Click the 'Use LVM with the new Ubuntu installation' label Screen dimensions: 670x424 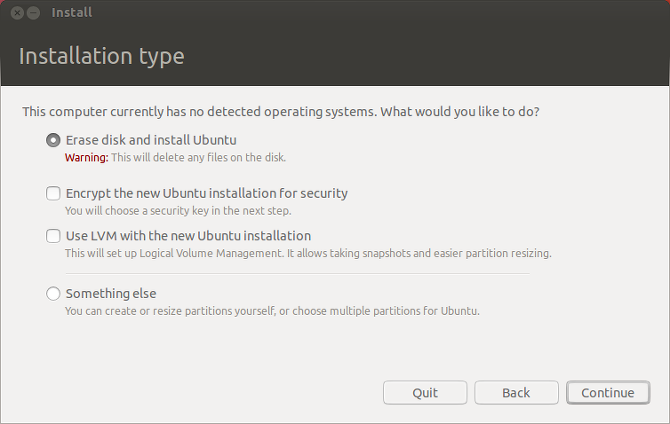click(x=188, y=236)
